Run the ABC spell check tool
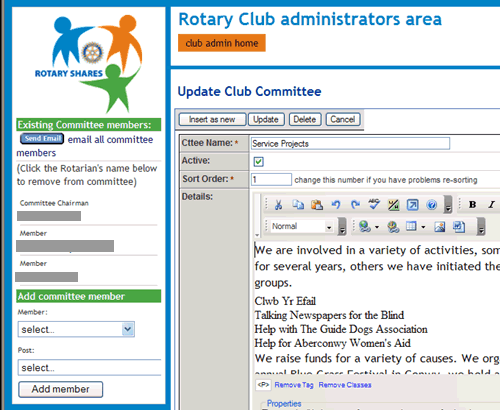Image resolution: width=500 pixels, height=410 pixels. click(x=374, y=205)
